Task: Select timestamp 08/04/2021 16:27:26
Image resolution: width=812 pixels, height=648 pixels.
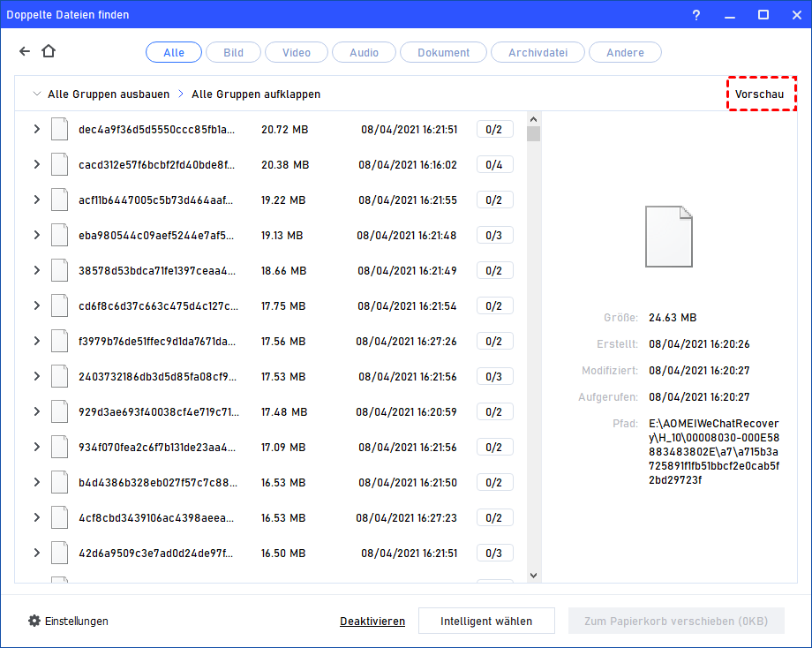Action: pyautogui.click(x=407, y=341)
